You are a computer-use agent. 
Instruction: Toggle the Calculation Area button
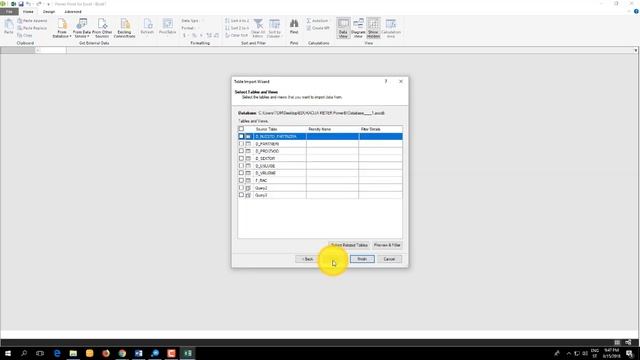(391, 28)
